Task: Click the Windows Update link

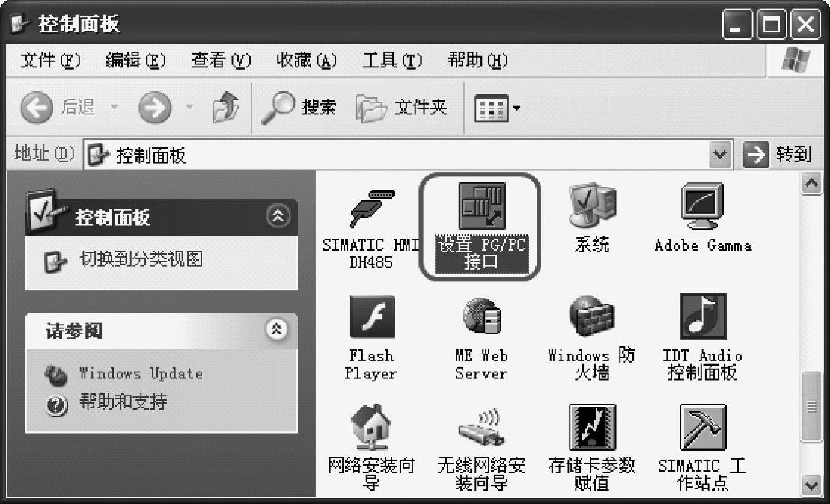Action: [x=141, y=373]
